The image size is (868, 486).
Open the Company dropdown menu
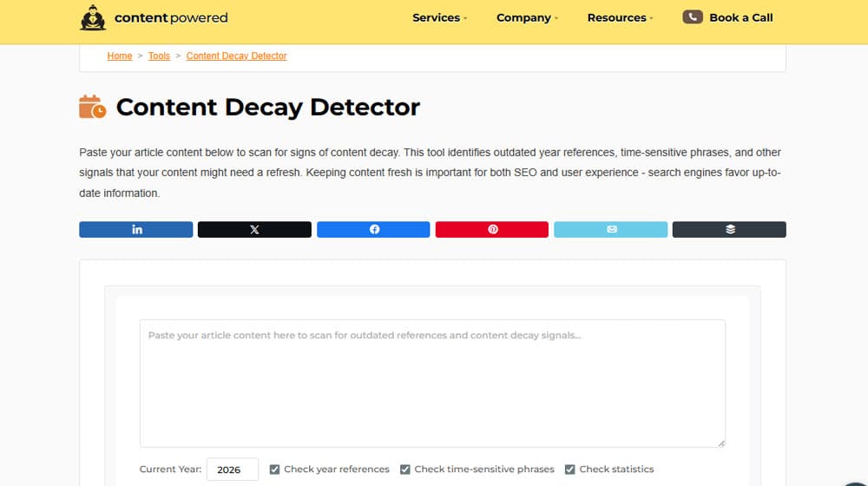[527, 17]
